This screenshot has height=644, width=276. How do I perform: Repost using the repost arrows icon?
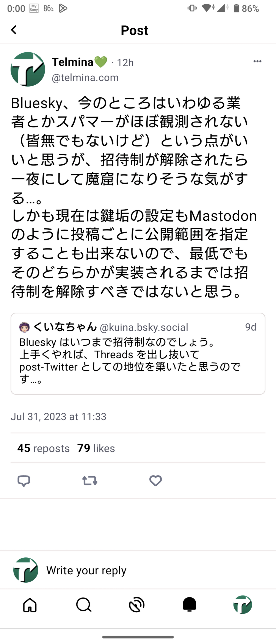[x=89, y=480]
